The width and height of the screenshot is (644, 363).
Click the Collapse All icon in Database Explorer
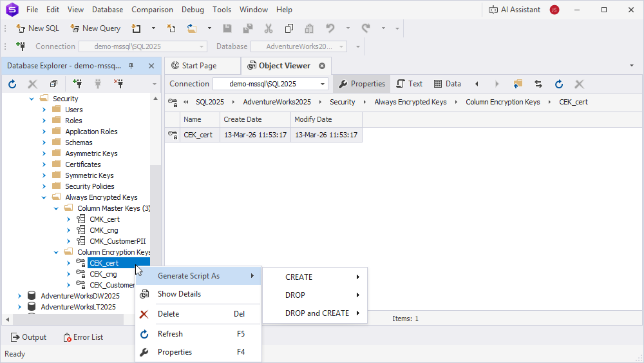(x=54, y=84)
